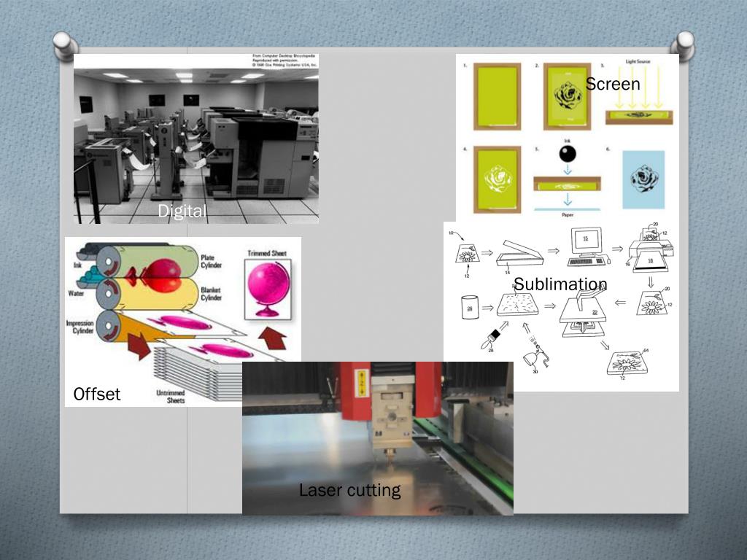Click the "Screen" caption text

tap(612, 84)
